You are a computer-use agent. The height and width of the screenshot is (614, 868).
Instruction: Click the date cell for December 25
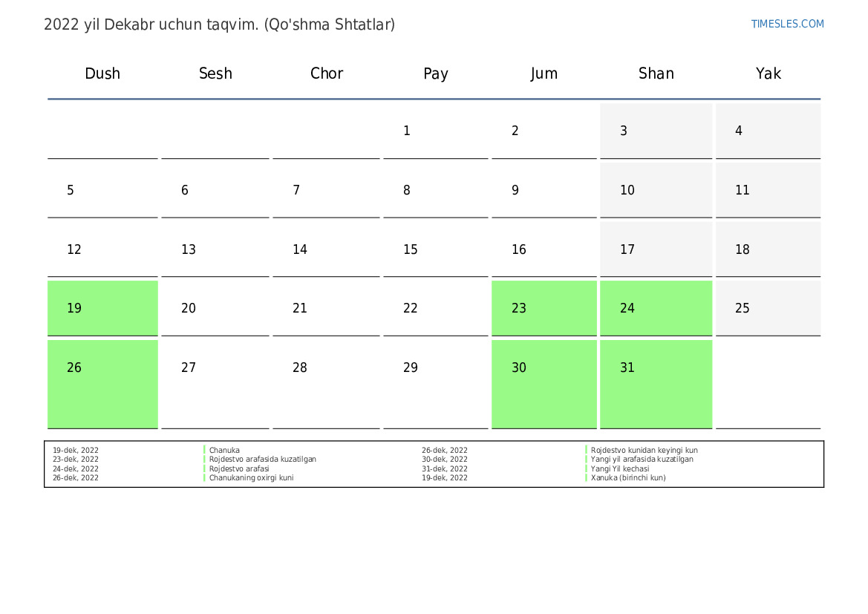click(x=768, y=308)
